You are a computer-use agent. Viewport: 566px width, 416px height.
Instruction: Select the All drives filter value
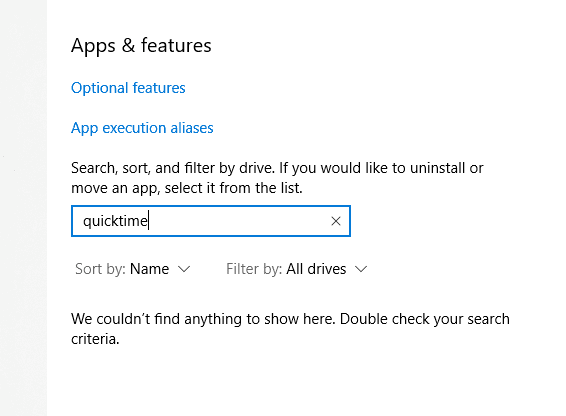pyautogui.click(x=316, y=269)
